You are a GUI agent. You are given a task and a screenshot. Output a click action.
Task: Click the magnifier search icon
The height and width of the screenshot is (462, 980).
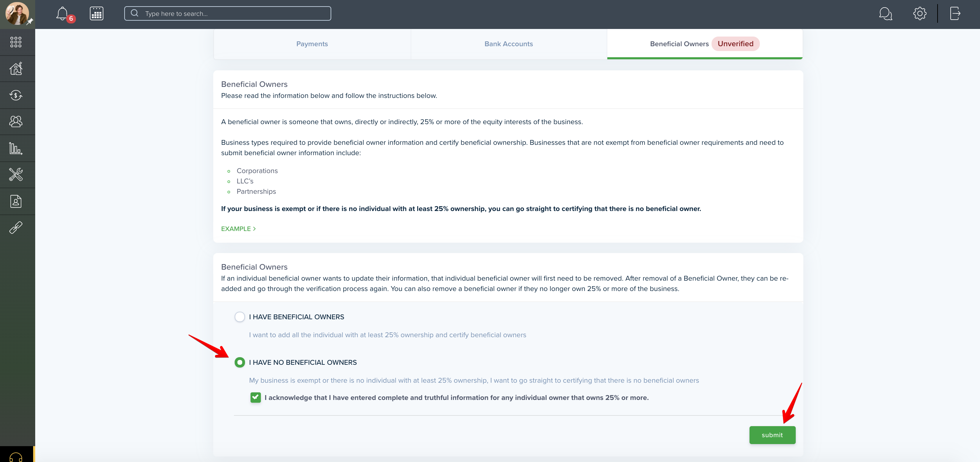[x=134, y=13]
